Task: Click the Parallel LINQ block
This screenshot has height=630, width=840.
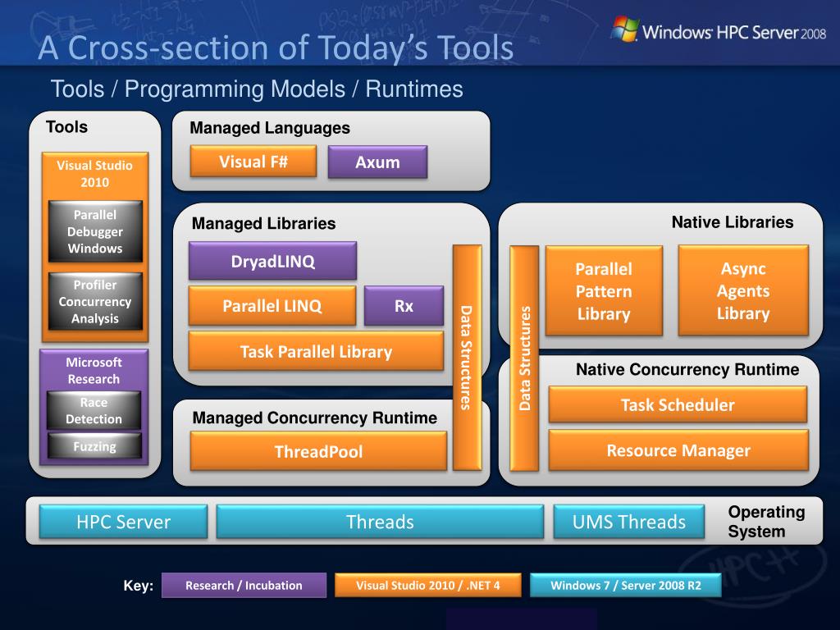Action: (x=272, y=305)
